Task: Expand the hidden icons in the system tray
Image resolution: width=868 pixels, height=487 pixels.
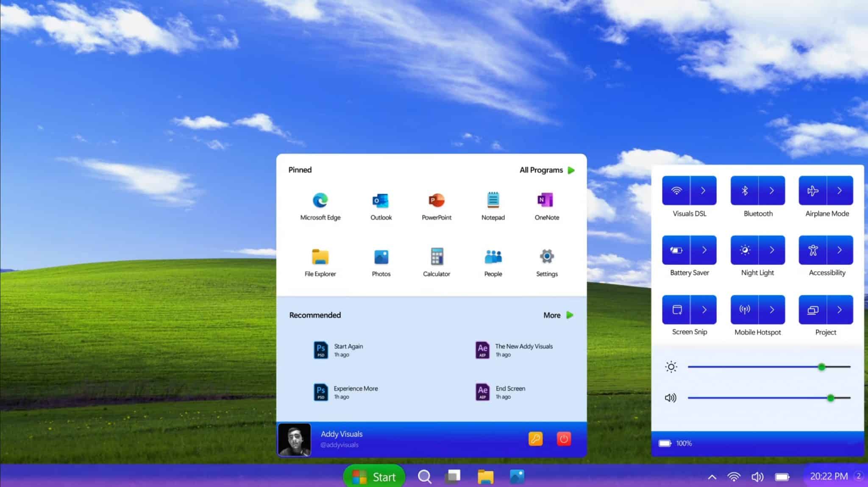Action: point(712,476)
